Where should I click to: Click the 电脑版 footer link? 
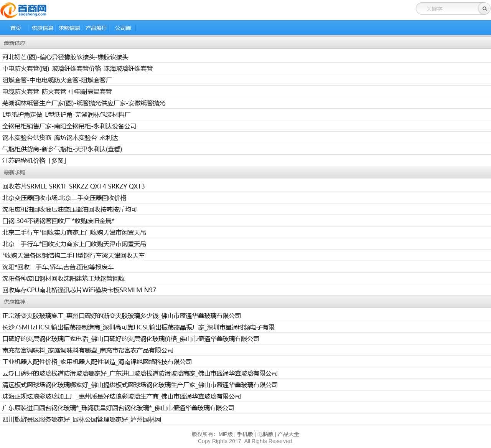tap(265, 434)
